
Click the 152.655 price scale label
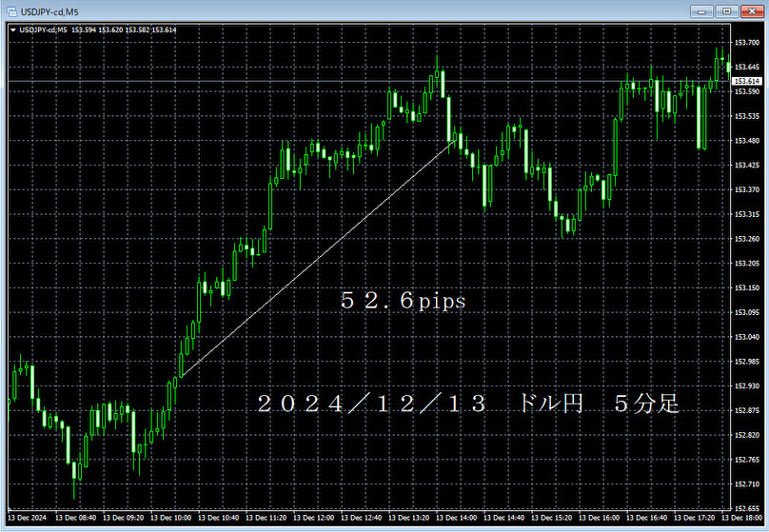point(747,508)
